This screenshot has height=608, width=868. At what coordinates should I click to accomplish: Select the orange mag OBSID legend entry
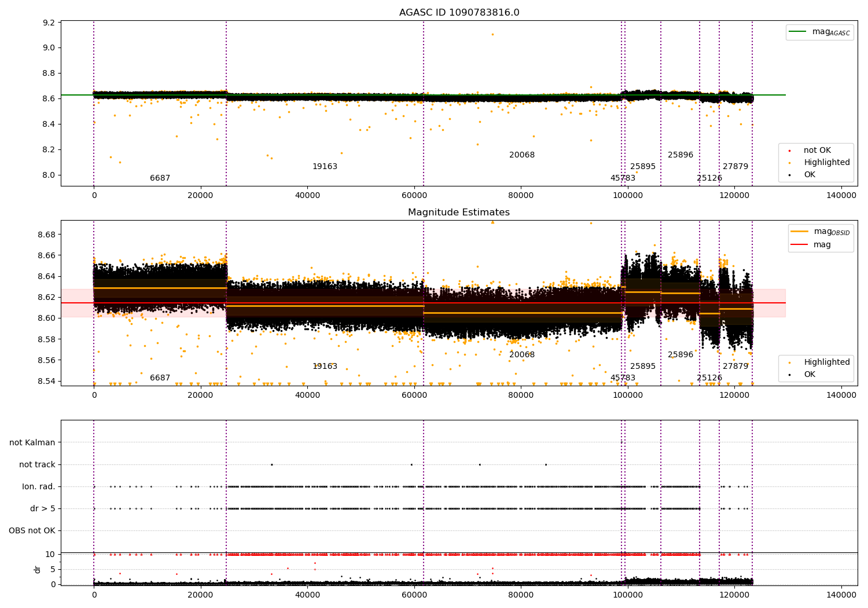[820, 232]
